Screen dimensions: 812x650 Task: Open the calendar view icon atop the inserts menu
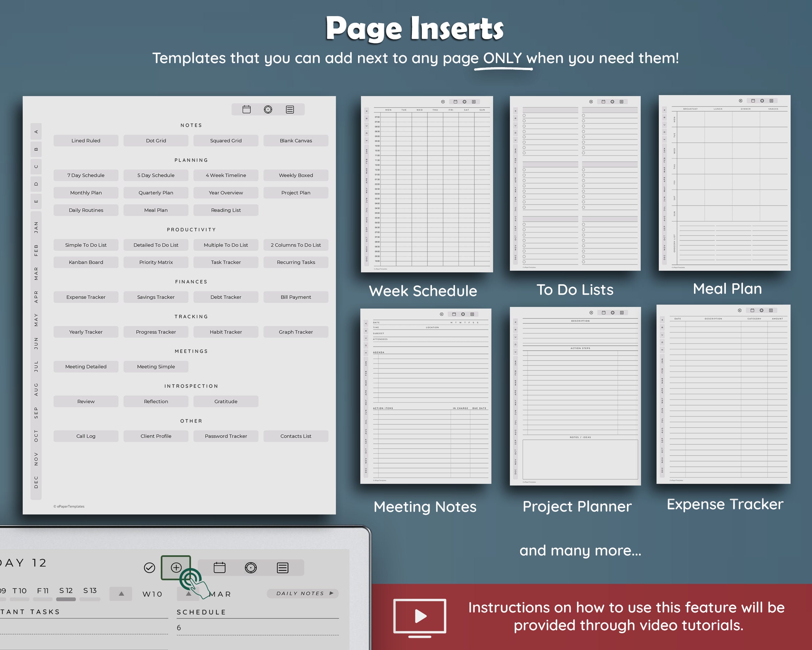pyautogui.click(x=247, y=109)
